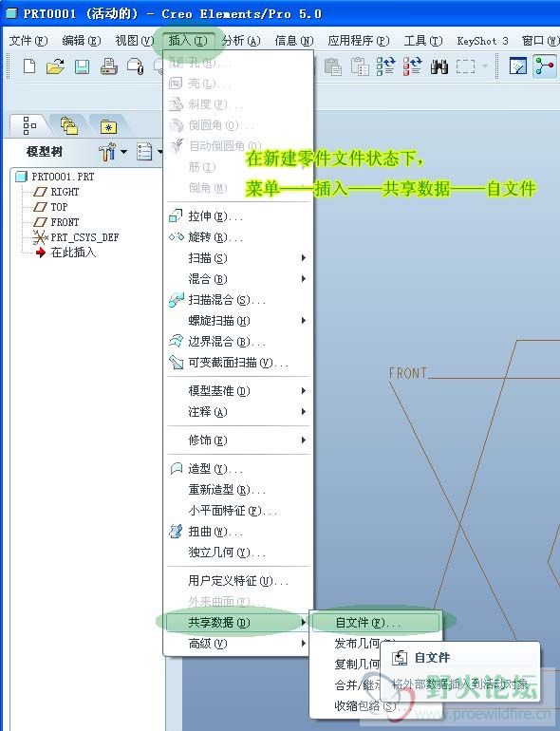Click the revolve icon beside 旋转
This screenshot has height=731, width=560.
pyautogui.click(x=177, y=236)
